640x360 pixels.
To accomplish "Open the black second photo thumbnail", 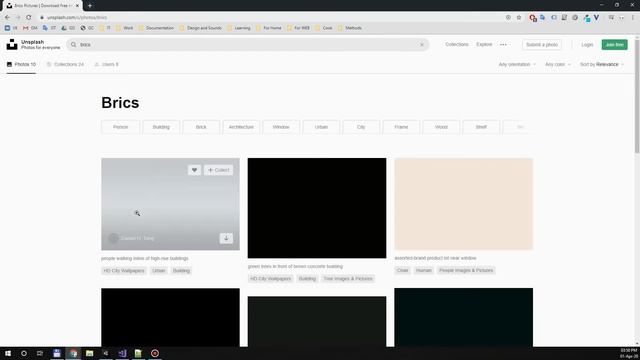I will coord(317,208).
